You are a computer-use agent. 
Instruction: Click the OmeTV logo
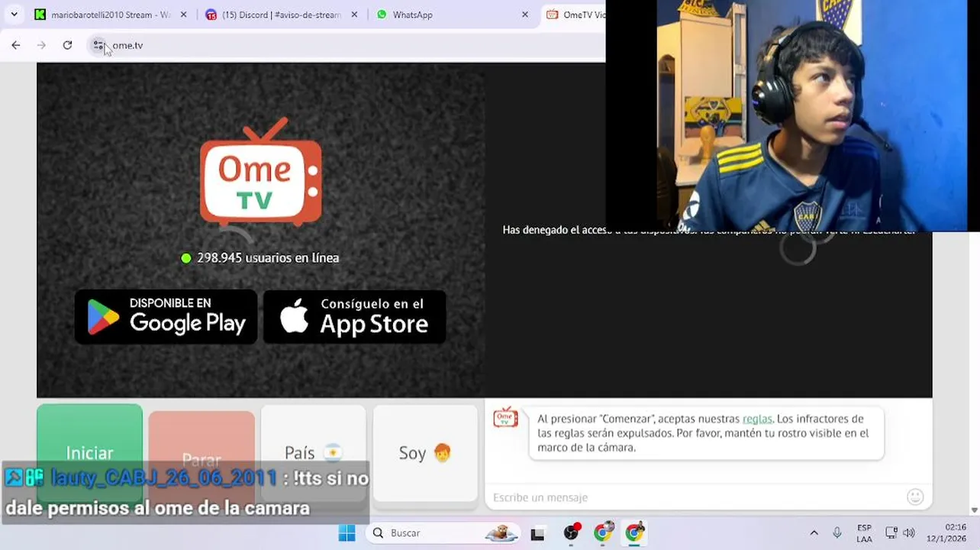tap(261, 172)
